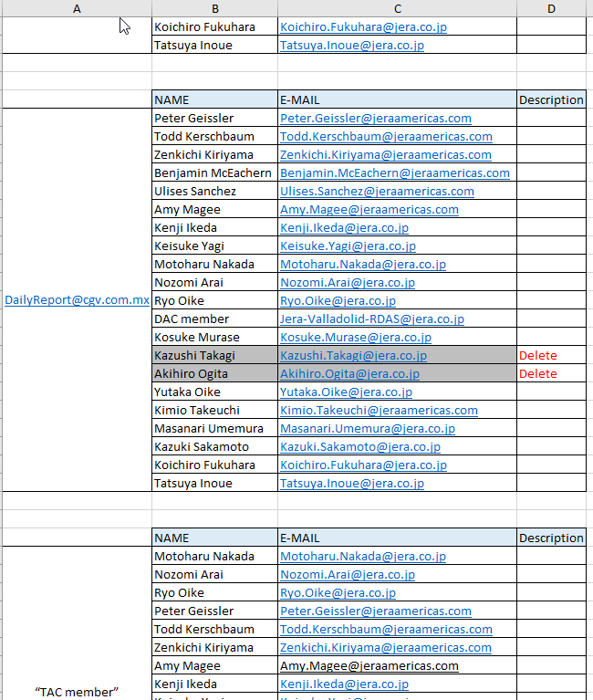Open Kosuke.Murase@jera.co.jp email link
Viewport: 593px width, 700px height.
(x=356, y=337)
